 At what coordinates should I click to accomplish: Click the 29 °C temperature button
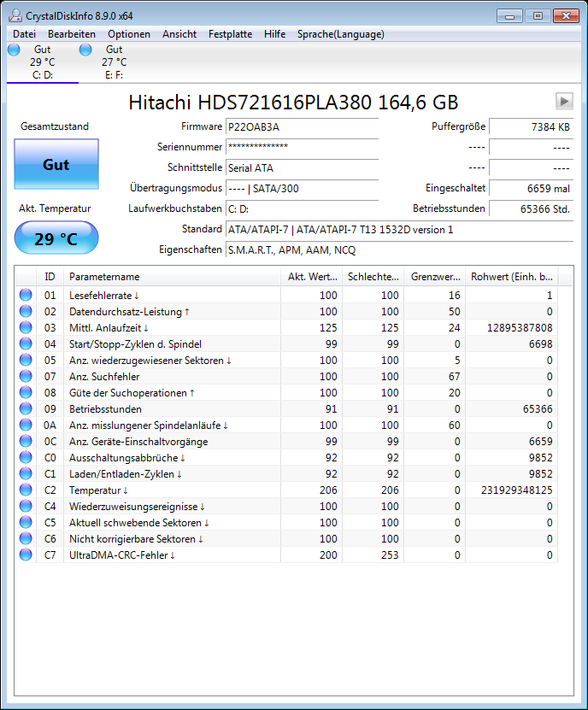point(56,238)
